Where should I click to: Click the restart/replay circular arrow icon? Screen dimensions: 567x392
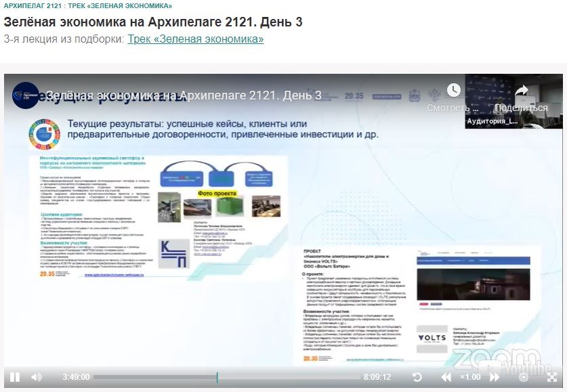[x=417, y=377]
